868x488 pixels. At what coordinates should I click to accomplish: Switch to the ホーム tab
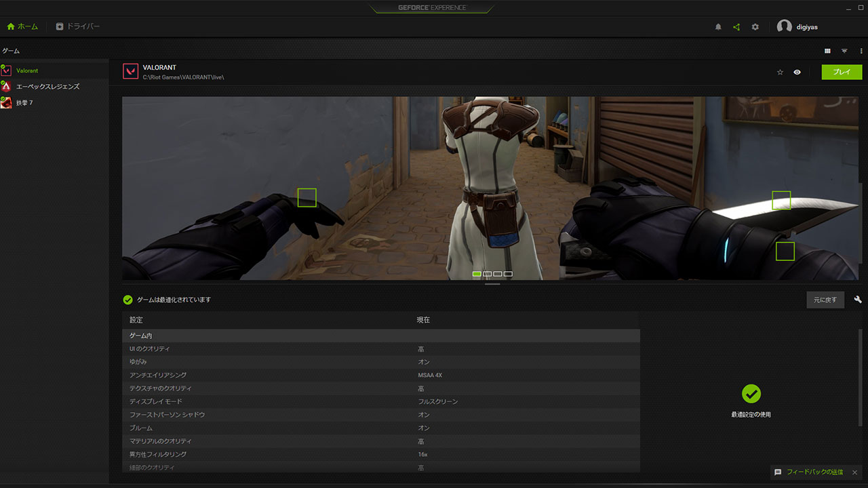[x=23, y=26]
